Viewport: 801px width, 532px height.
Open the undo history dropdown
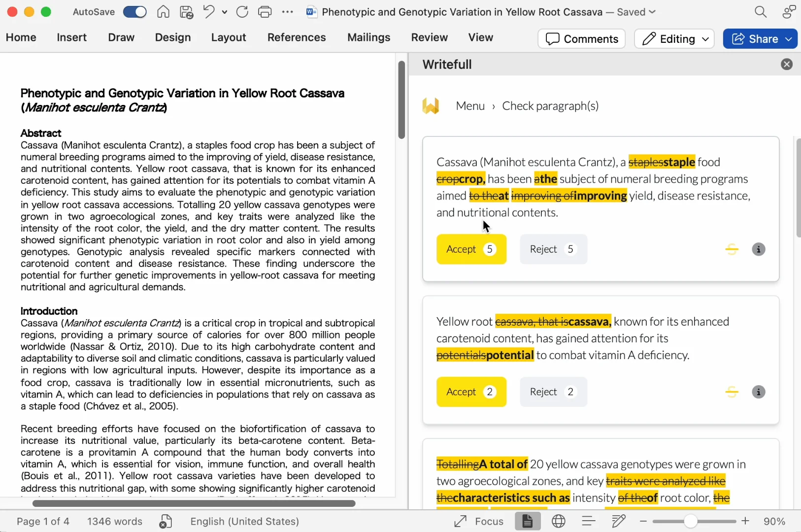pyautogui.click(x=225, y=11)
